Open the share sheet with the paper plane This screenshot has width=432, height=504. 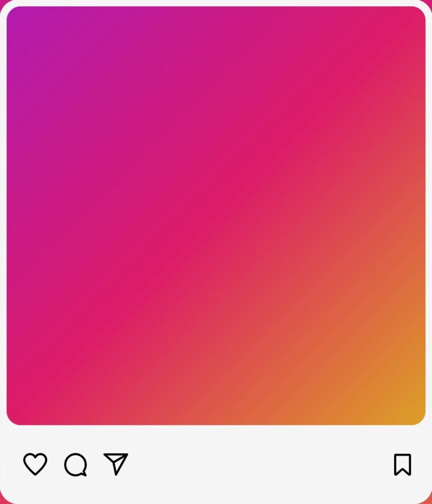[x=116, y=464]
